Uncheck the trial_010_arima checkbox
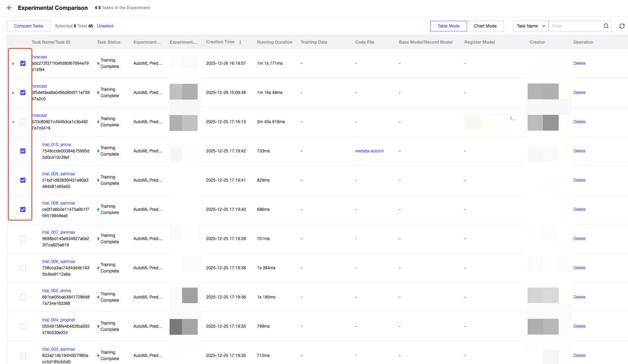Viewport: 628px width, 364px height. point(23,151)
